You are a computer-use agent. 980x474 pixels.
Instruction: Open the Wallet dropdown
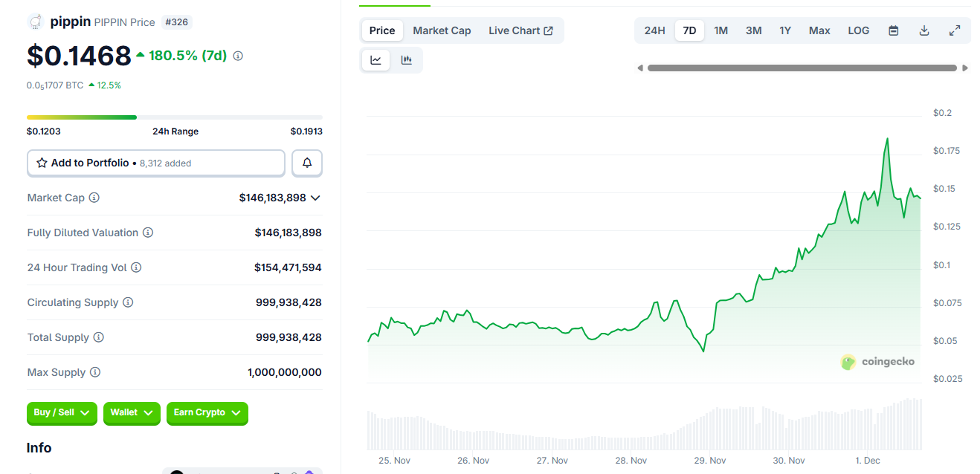coord(132,414)
